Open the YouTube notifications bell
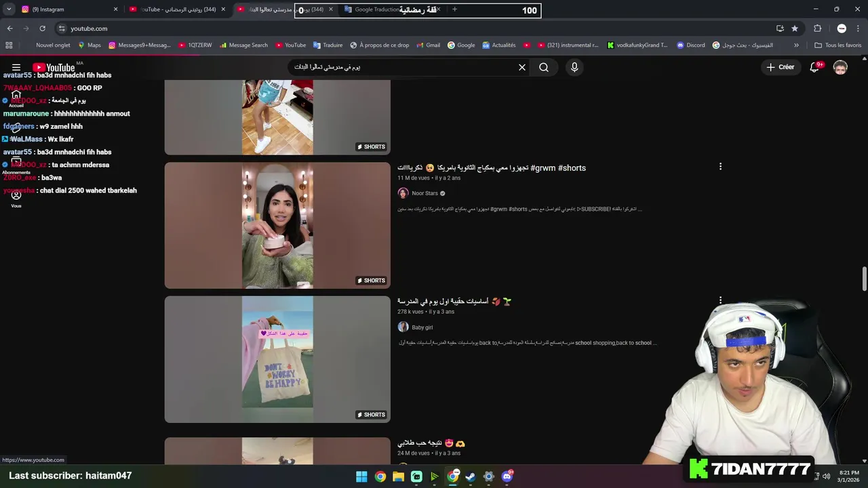The width and height of the screenshot is (868, 488). click(815, 67)
